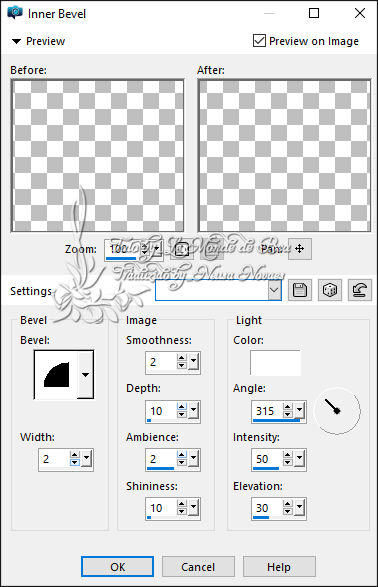Viewport: 378px width, 587px height.
Task: Open the Settings presets dropdown
Action: (x=274, y=290)
